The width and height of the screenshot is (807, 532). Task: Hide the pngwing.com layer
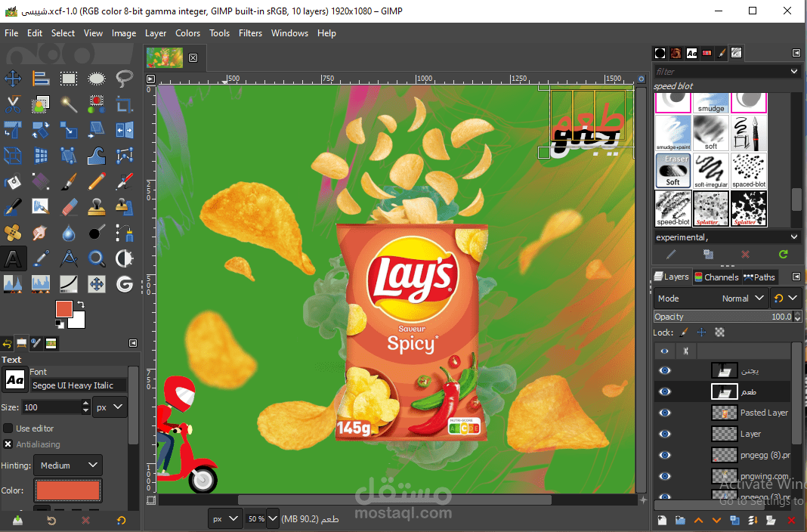pyautogui.click(x=665, y=476)
